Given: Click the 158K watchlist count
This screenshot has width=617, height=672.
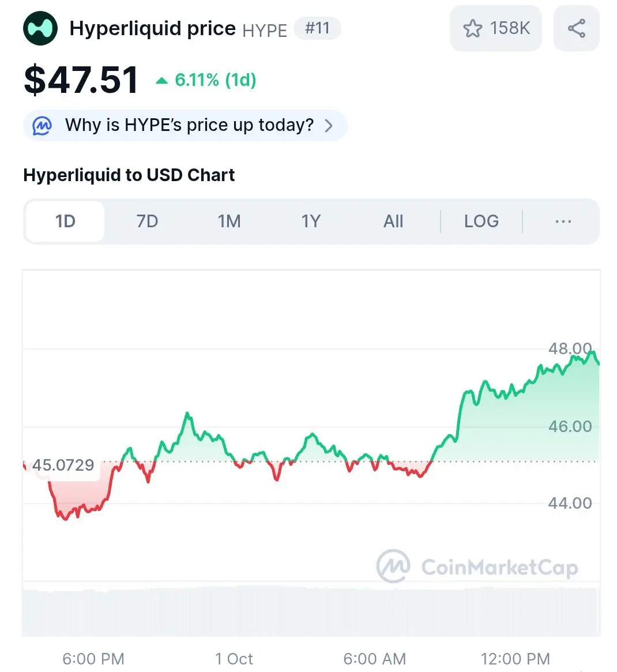Looking at the screenshot, I should pyautogui.click(x=510, y=28).
